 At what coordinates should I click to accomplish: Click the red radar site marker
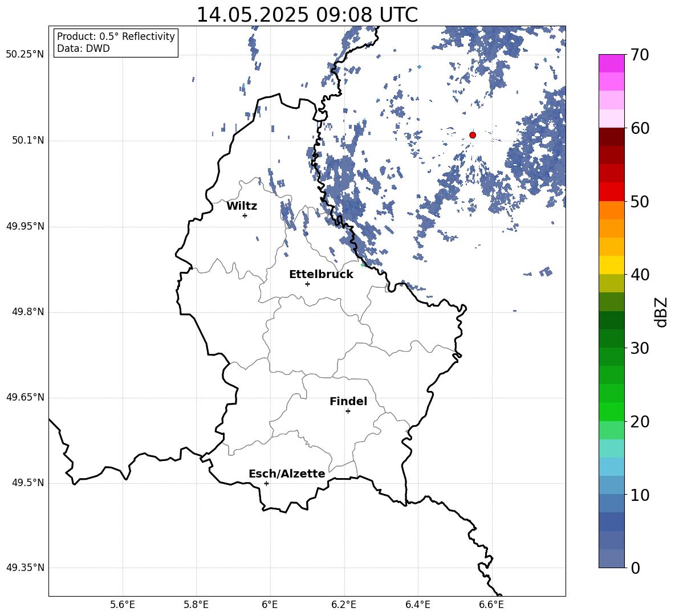473,135
